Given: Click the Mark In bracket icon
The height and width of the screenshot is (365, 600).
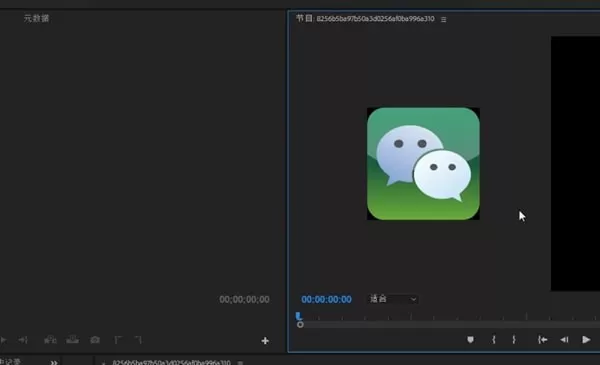Looking at the screenshot, I should pyautogui.click(x=494, y=339).
